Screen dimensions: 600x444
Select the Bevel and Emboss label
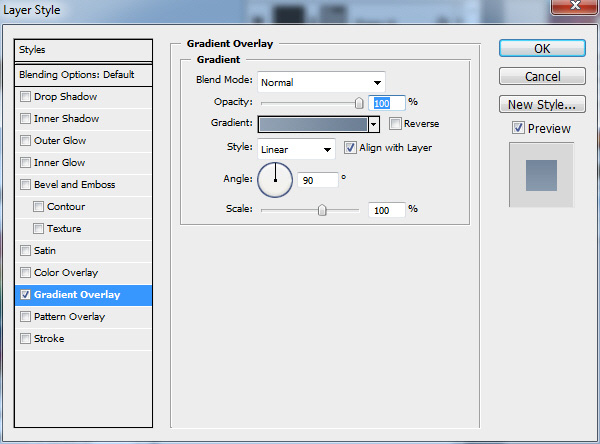(x=75, y=184)
